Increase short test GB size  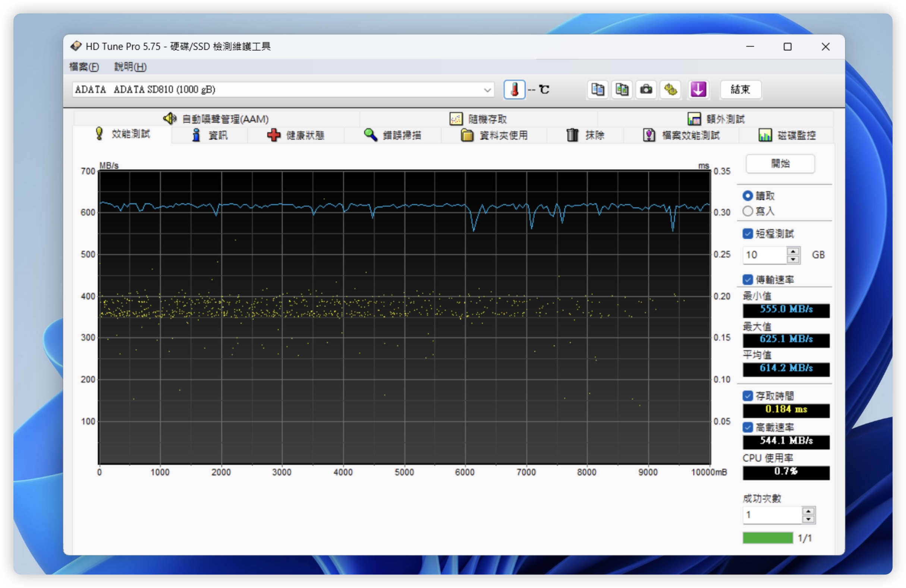click(x=793, y=252)
